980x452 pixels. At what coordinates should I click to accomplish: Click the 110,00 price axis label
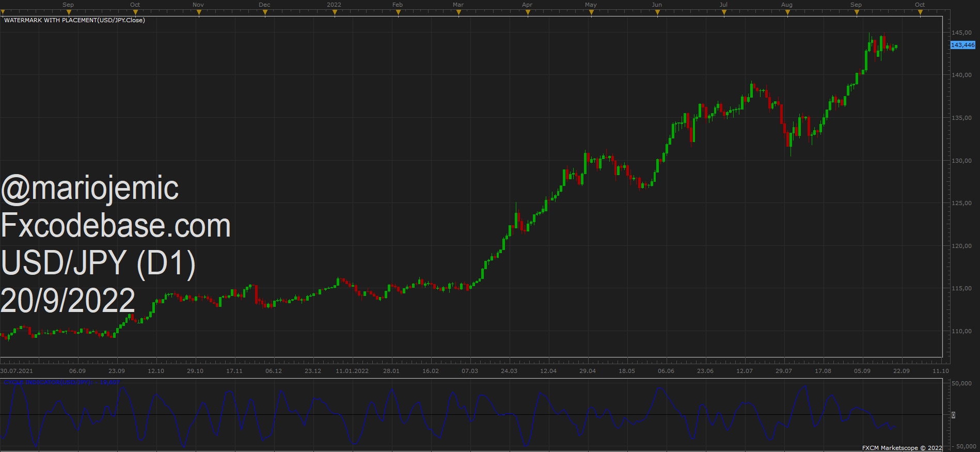pyautogui.click(x=961, y=331)
